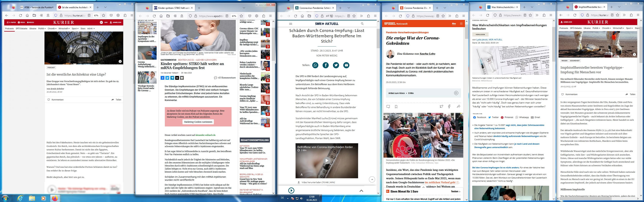Open Podcasts in first Kurier window
644x202 pixels.
(10, 29)
